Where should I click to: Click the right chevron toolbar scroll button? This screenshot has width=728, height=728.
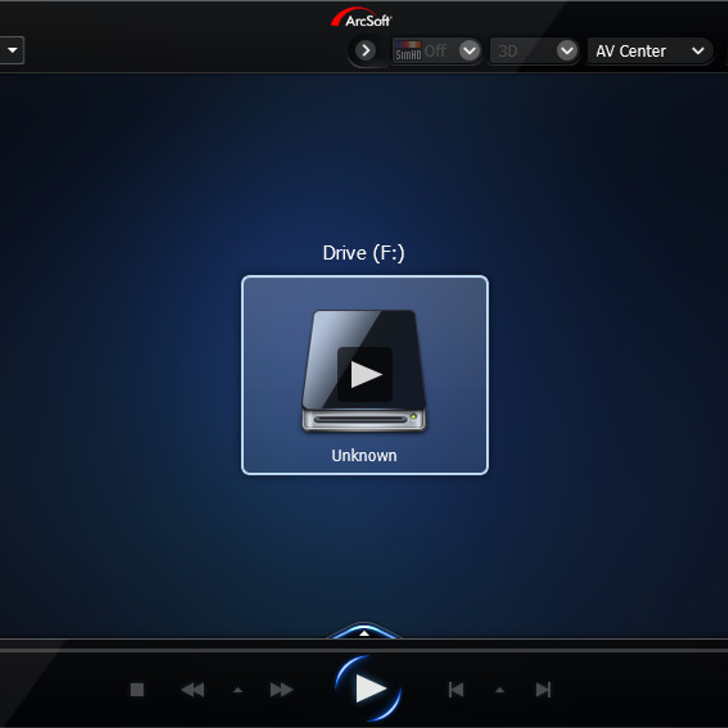(365, 51)
